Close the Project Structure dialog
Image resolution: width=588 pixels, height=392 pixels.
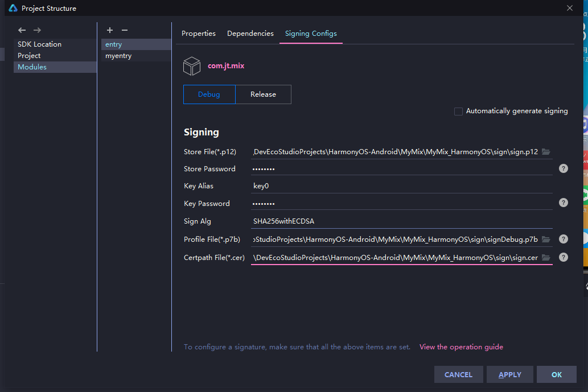(x=570, y=8)
